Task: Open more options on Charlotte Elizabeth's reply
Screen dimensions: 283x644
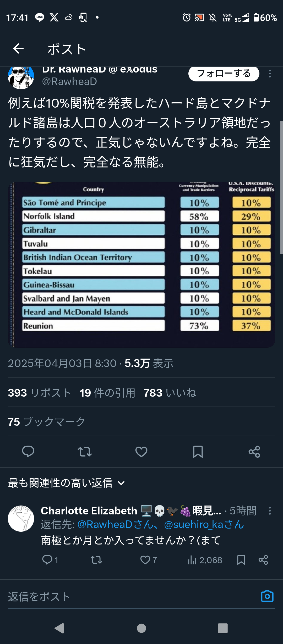Action: tap(270, 511)
